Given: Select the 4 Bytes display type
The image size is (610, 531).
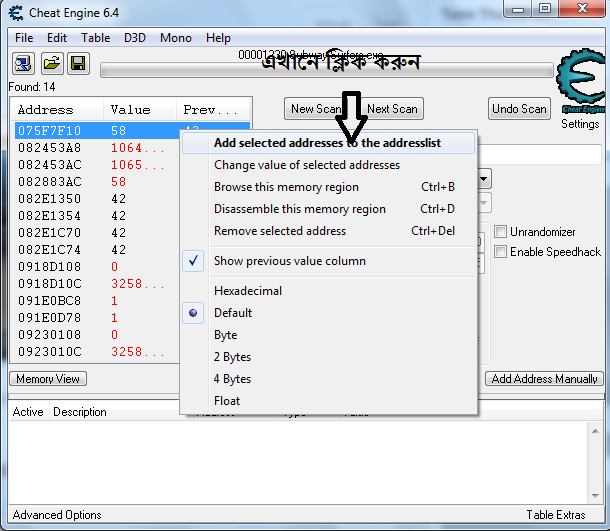Looking at the screenshot, I should point(328,379).
